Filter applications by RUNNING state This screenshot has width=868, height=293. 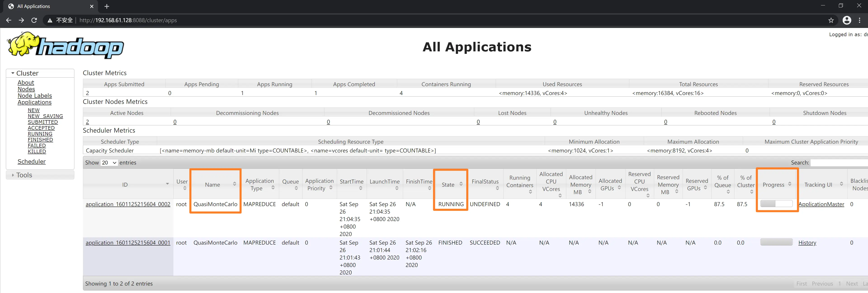coord(40,134)
